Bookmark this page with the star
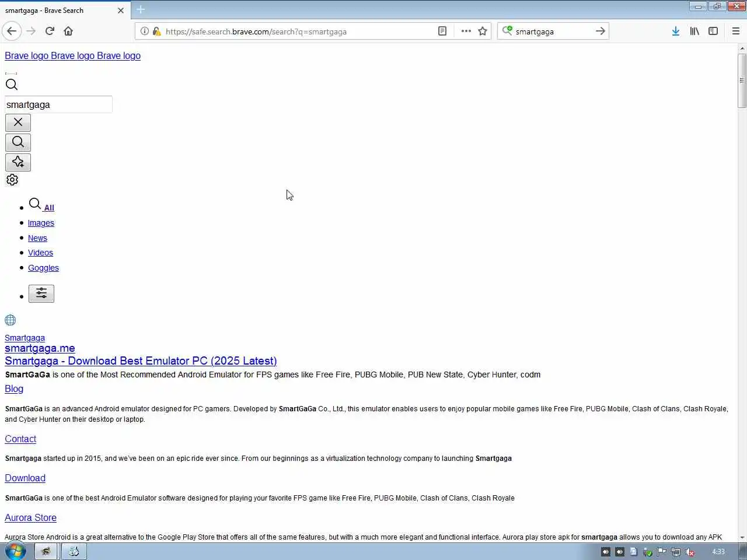The width and height of the screenshot is (747, 560). (483, 31)
